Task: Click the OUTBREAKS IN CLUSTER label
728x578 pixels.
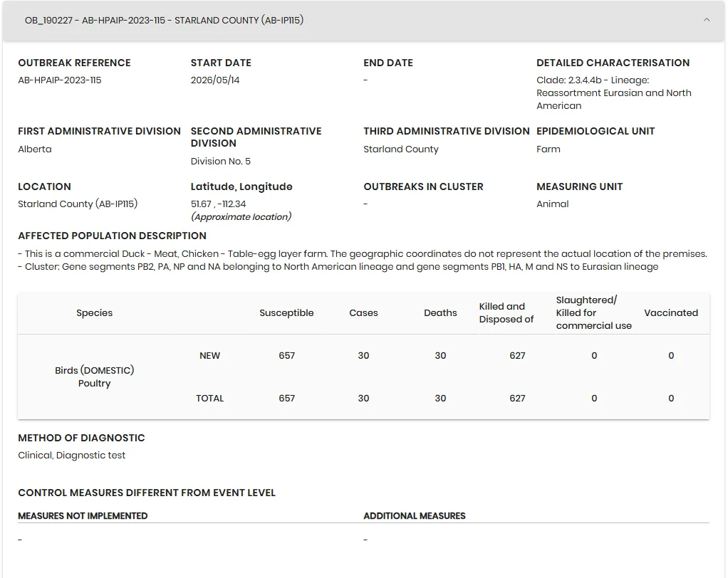Action: (x=423, y=186)
